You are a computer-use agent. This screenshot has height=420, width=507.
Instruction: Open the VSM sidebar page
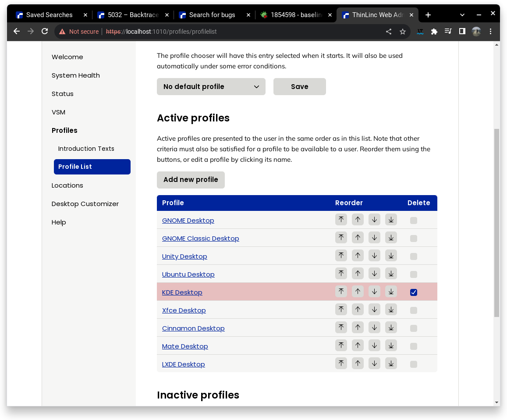[x=59, y=112]
